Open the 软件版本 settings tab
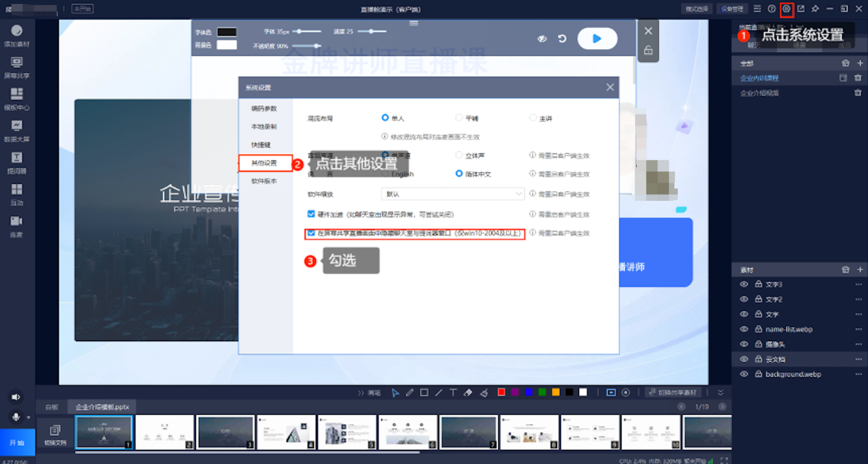Image resolution: width=868 pixels, height=464 pixels. 265,181
